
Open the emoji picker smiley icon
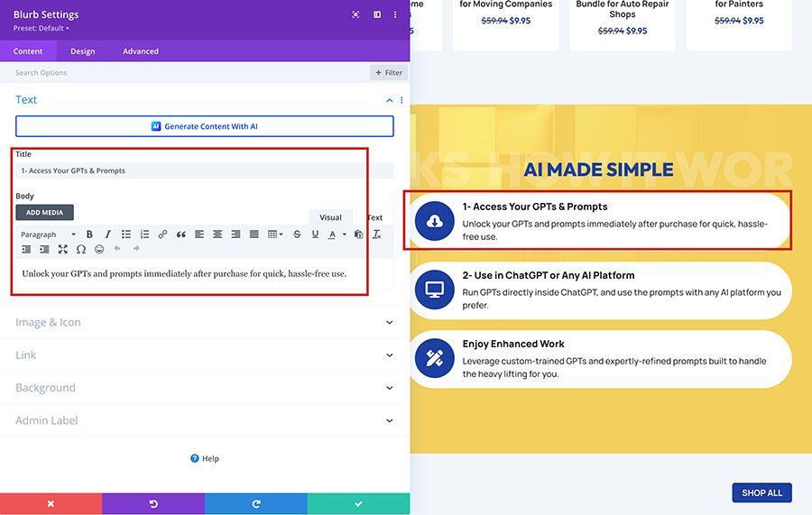[99, 249]
